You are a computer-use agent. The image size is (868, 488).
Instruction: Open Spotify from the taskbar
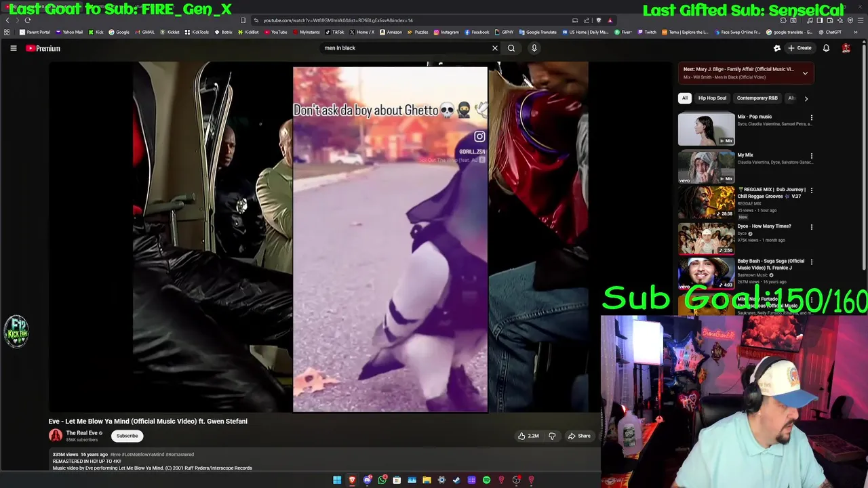click(486, 480)
